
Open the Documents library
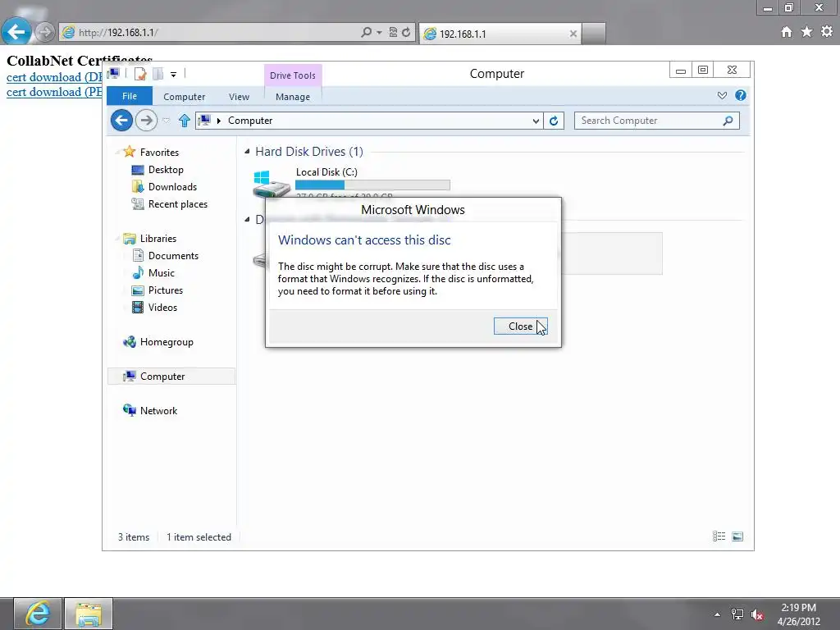173,256
